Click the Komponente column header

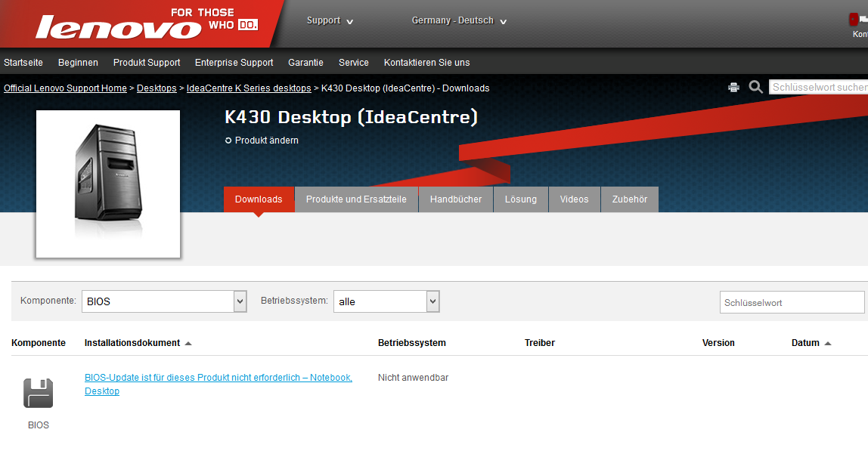click(39, 343)
